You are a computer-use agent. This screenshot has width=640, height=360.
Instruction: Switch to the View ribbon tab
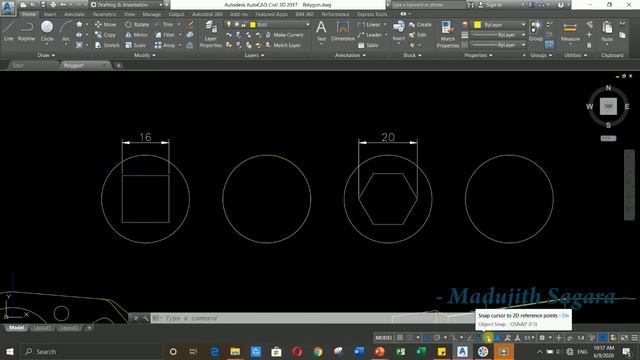coord(129,14)
